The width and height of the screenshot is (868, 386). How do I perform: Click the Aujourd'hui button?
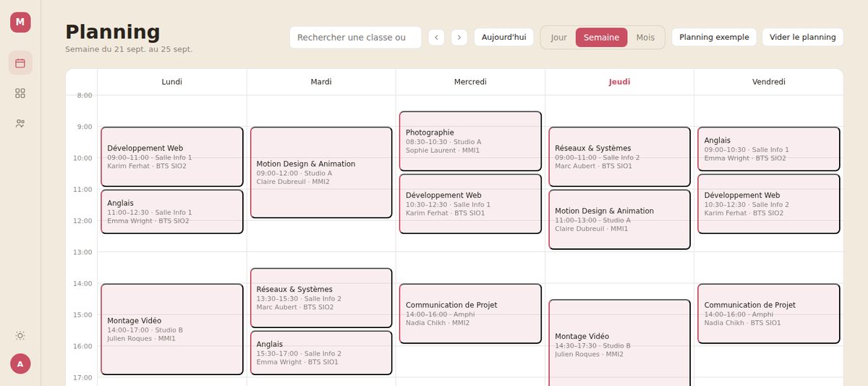point(504,37)
